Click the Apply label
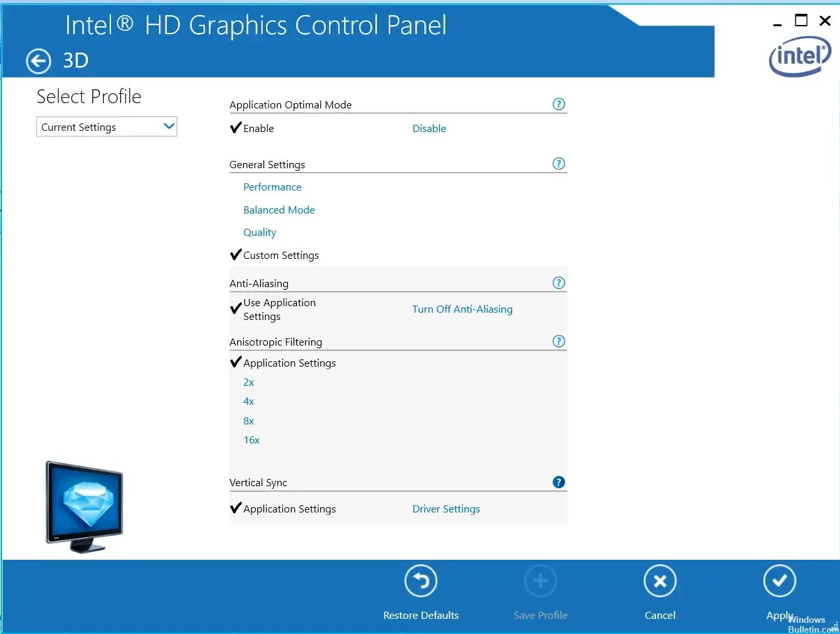The image size is (840, 634). [x=779, y=616]
